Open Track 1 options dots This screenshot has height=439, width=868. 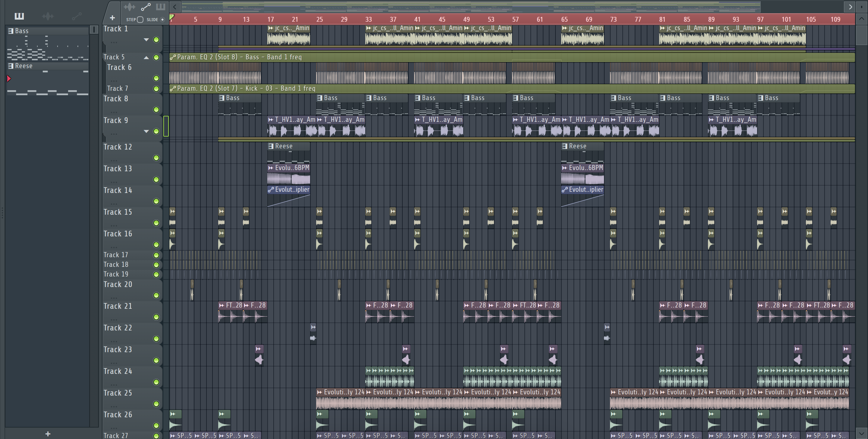pyautogui.click(x=114, y=43)
